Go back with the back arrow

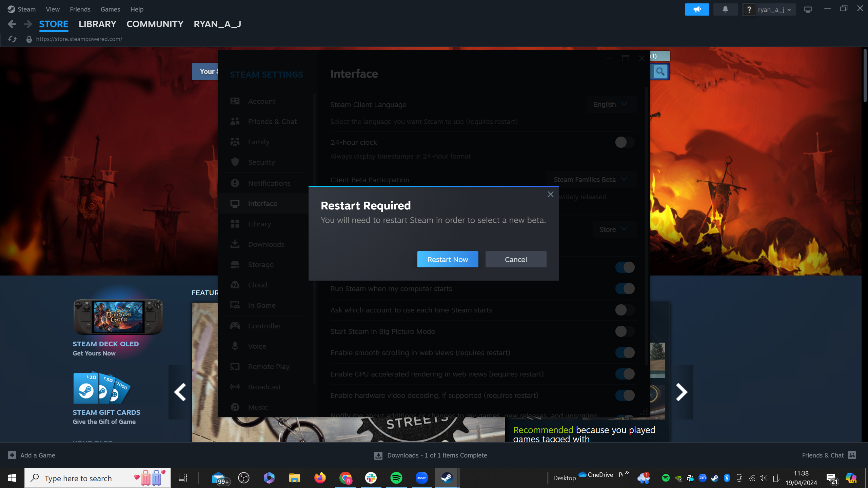(12, 24)
